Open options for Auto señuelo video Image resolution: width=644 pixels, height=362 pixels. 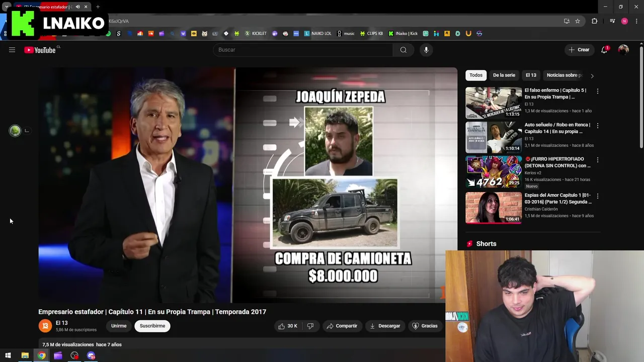coord(597,125)
